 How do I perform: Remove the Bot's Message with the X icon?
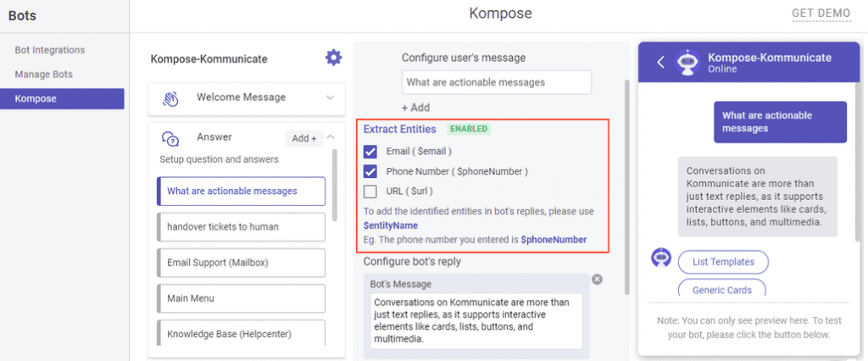597,279
